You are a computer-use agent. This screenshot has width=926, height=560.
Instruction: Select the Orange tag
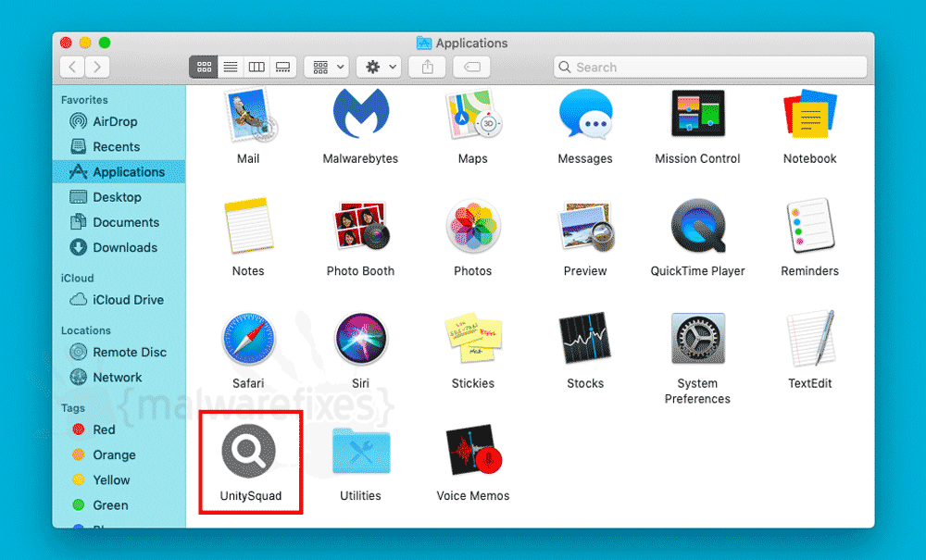point(119,455)
